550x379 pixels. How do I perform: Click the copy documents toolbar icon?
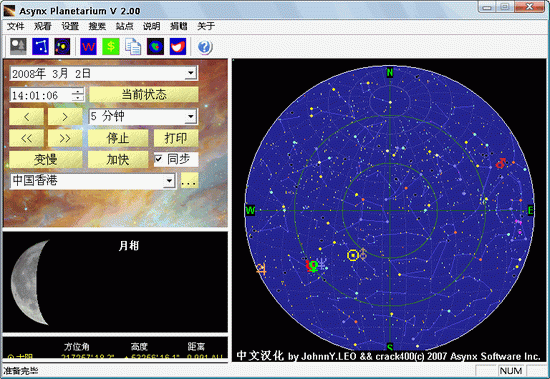pyautogui.click(x=133, y=47)
